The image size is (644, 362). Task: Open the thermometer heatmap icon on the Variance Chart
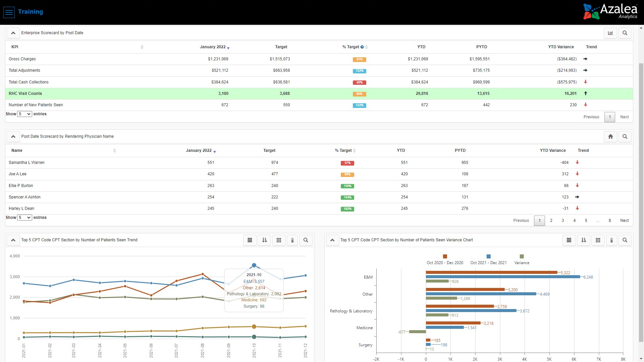click(x=611, y=240)
